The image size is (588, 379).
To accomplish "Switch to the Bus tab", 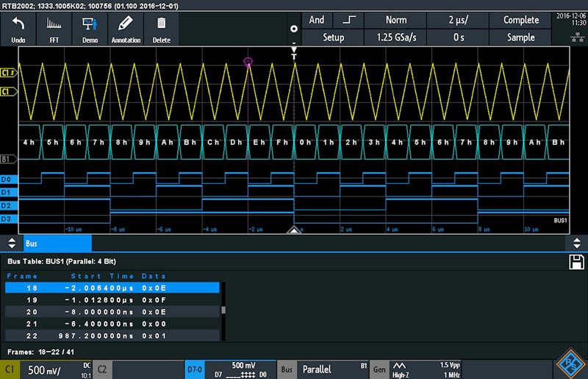I will pos(57,244).
